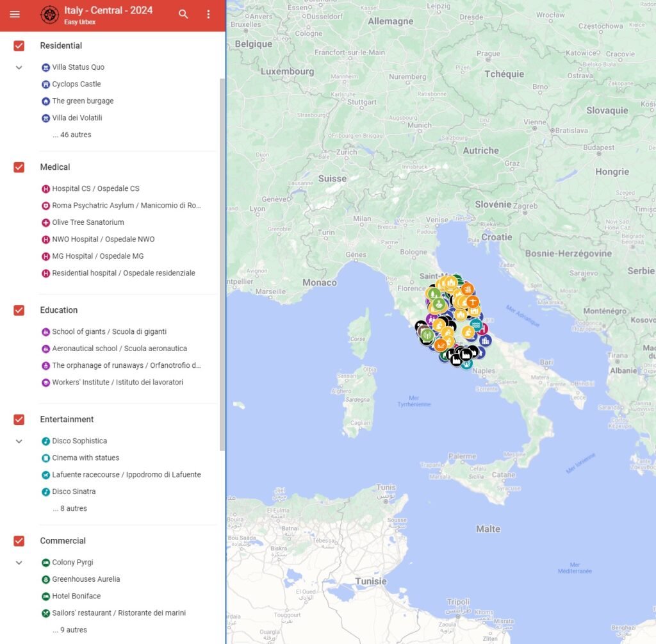The height and width of the screenshot is (644, 656).
Task: Show the 46 autres Residential items
Action: point(72,135)
